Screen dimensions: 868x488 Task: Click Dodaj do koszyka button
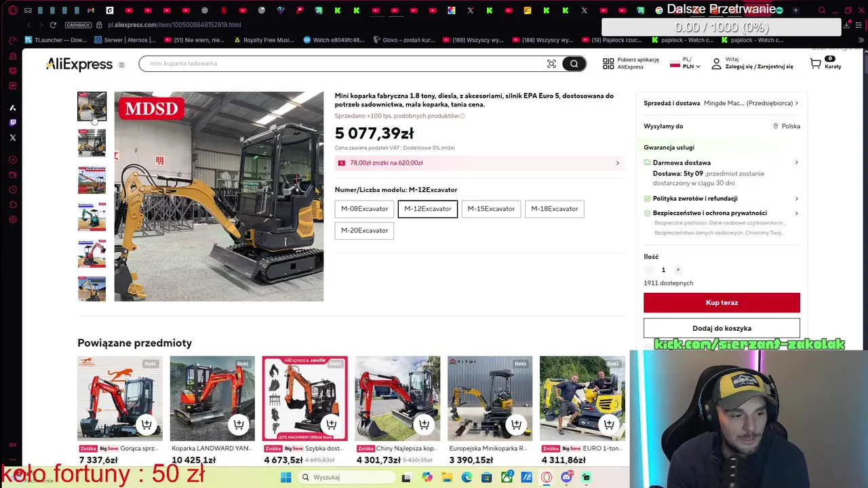[x=722, y=328]
